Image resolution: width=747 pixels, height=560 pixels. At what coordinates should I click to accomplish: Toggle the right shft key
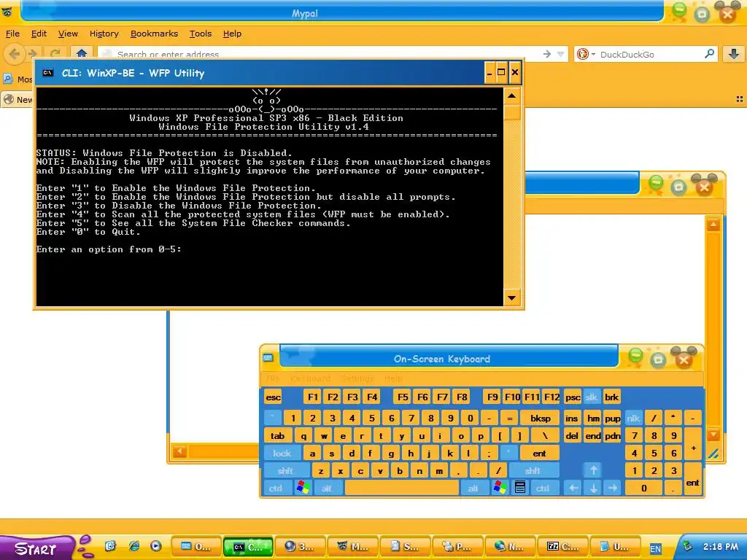point(533,471)
